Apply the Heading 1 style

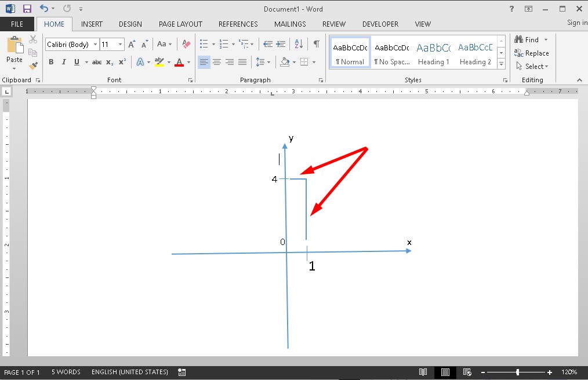click(433, 52)
